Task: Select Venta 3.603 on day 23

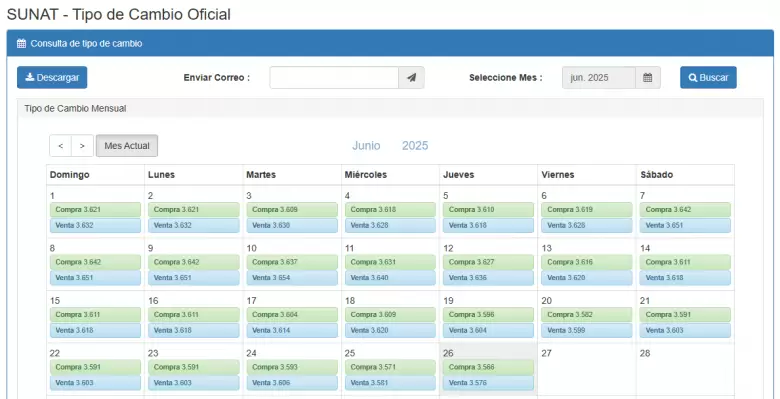Action: pos(194,384)
